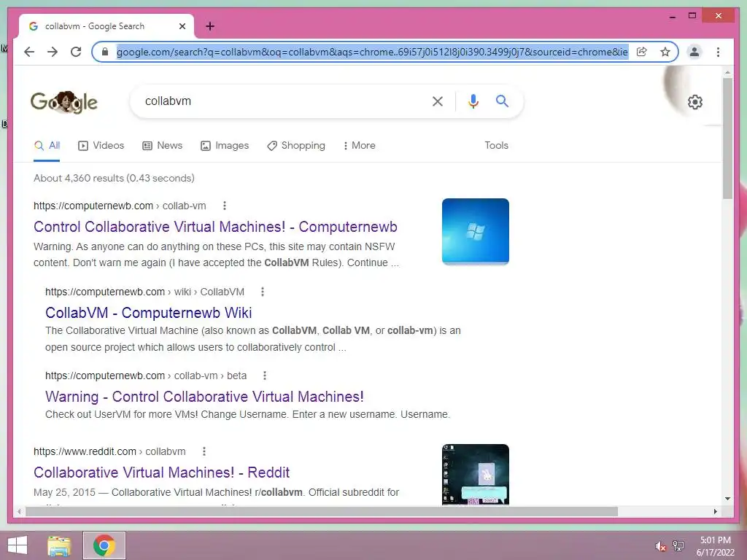Bookmark this page with star icon
Screen dimensions: 747x560
point(665,52)
